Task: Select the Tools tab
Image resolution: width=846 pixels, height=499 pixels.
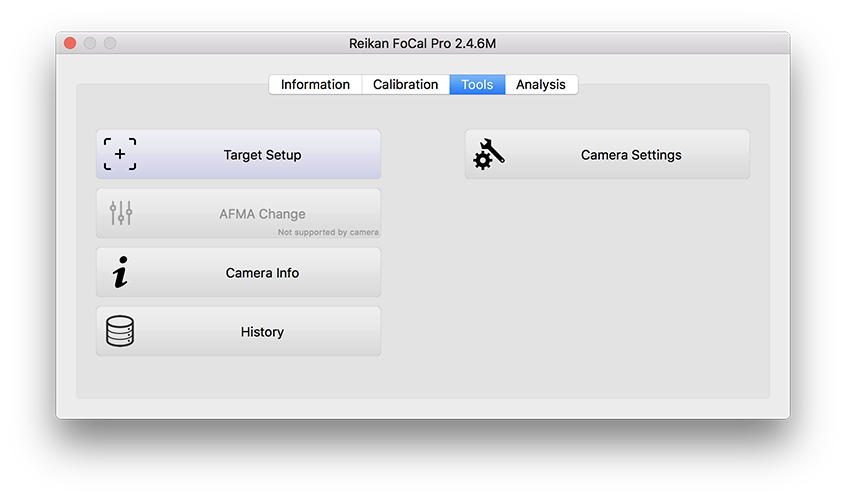Action: tap(477, 85)
